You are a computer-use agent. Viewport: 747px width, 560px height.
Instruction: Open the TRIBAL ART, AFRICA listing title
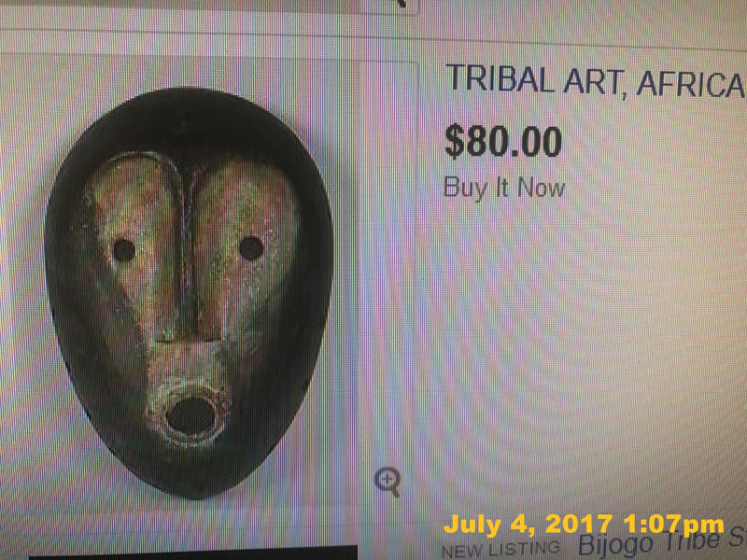[x=595, y=79]
